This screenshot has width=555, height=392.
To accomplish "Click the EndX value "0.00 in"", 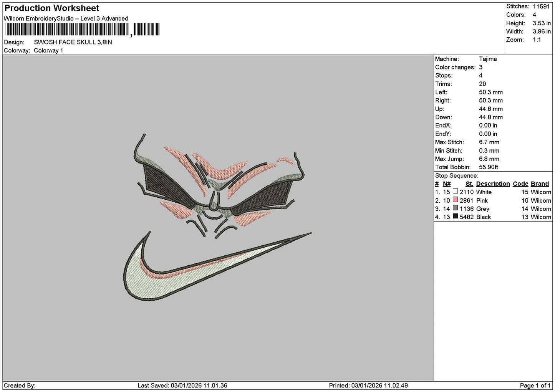I will pos(488,126).
